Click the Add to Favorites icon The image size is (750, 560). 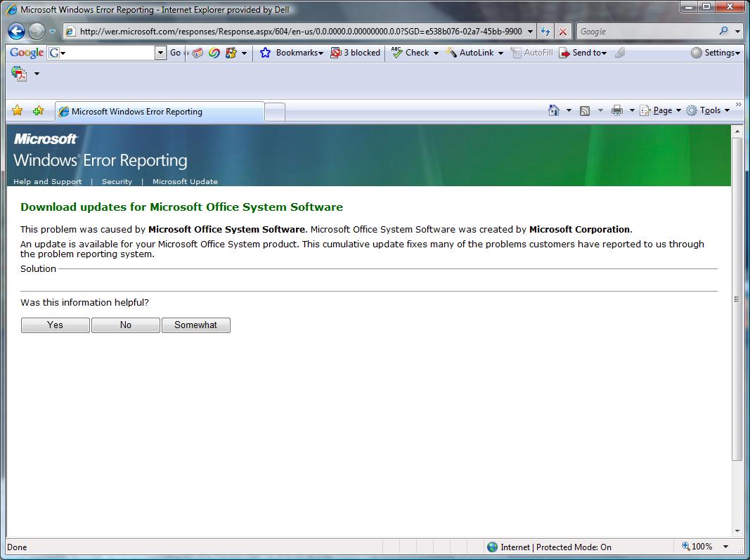(x=38, y=111)
